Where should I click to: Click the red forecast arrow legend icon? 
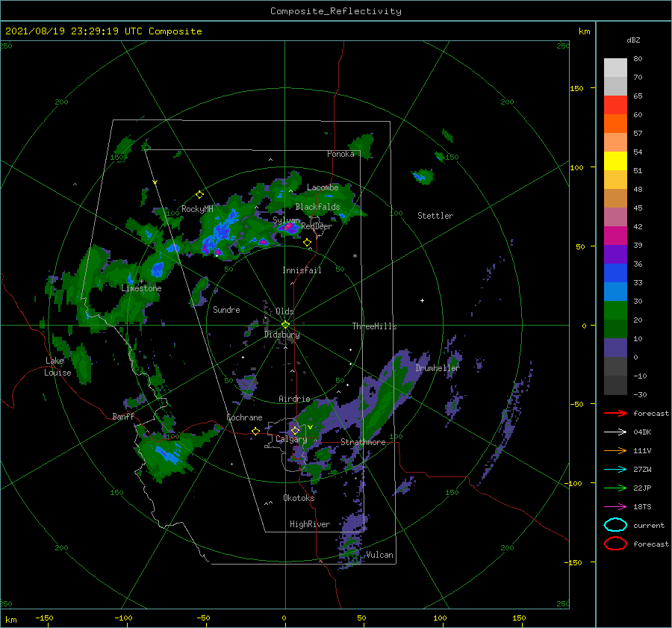pos(615,413)
